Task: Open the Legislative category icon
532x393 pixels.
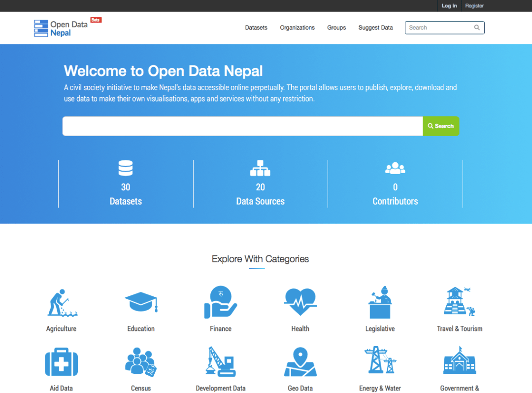Action: point(380,302)
